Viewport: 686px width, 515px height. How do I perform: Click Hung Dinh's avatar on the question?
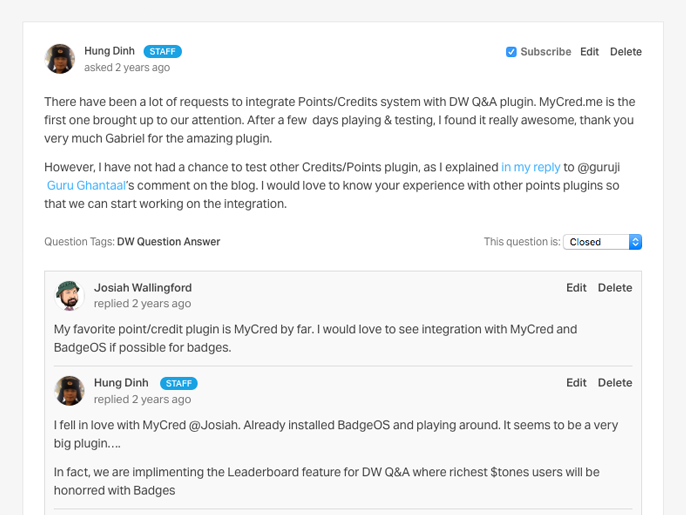pos(60,59)
